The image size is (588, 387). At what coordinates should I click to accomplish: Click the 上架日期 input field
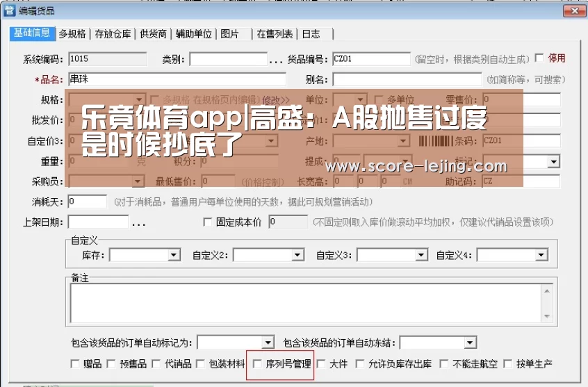[x=98, y=222]
